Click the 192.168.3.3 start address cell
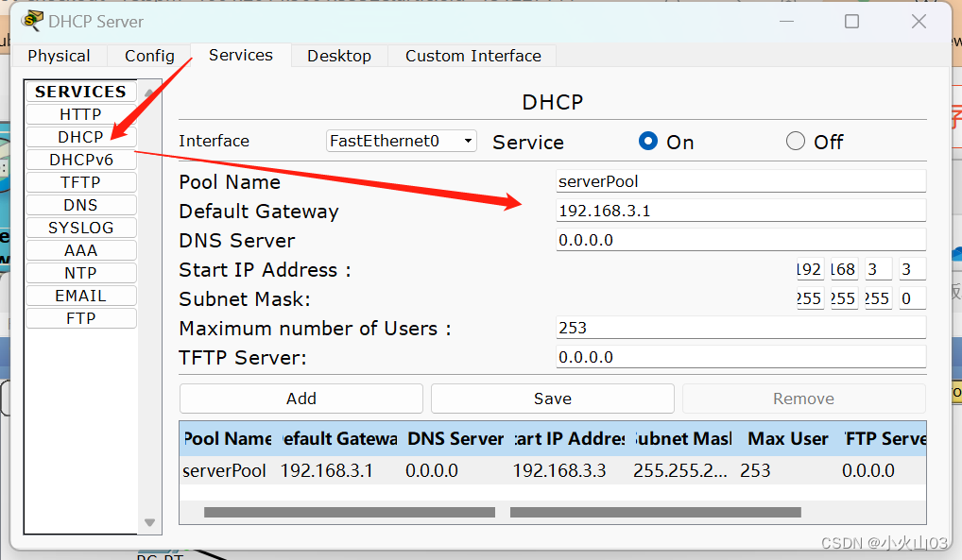 (x=558, y=471)
